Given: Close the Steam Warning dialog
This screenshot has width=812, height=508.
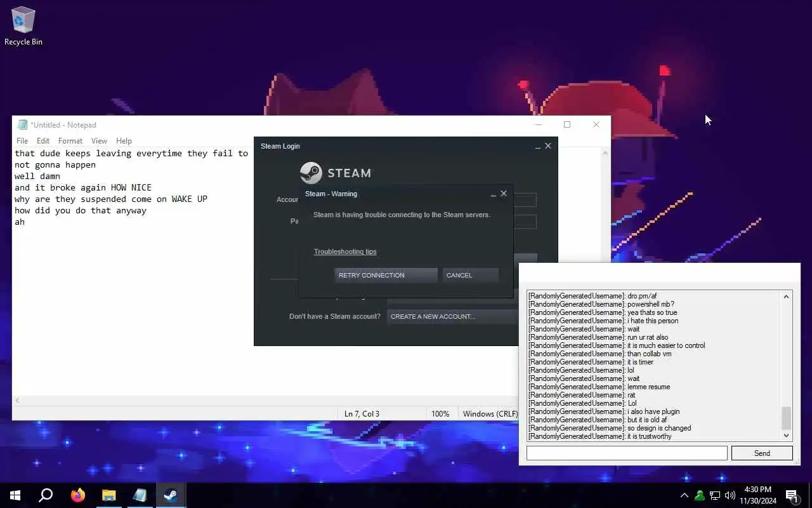Looking at the screenshot, I should (x=504, y=194).
